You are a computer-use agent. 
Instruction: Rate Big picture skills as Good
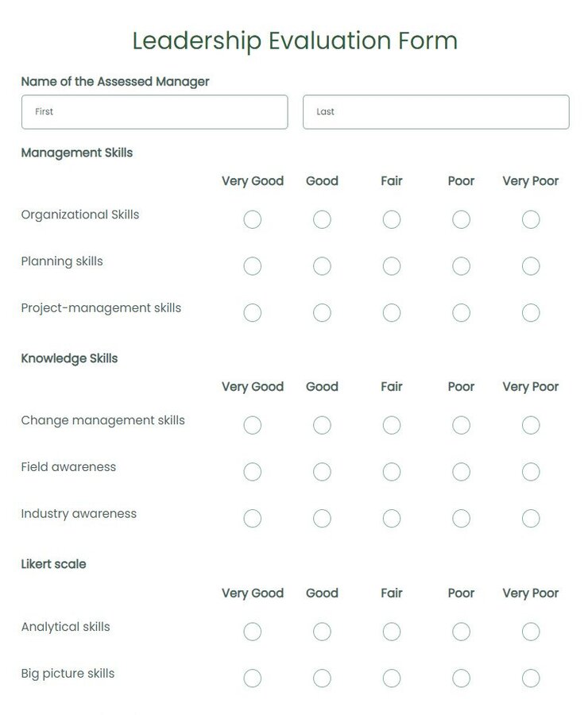coord(322,678)
